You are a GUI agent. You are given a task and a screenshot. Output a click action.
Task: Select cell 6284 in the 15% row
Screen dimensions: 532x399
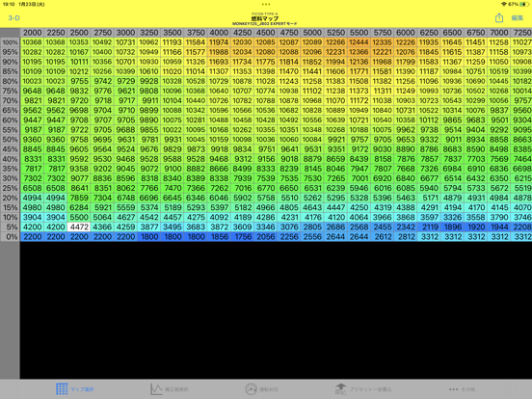pos(79,207)
